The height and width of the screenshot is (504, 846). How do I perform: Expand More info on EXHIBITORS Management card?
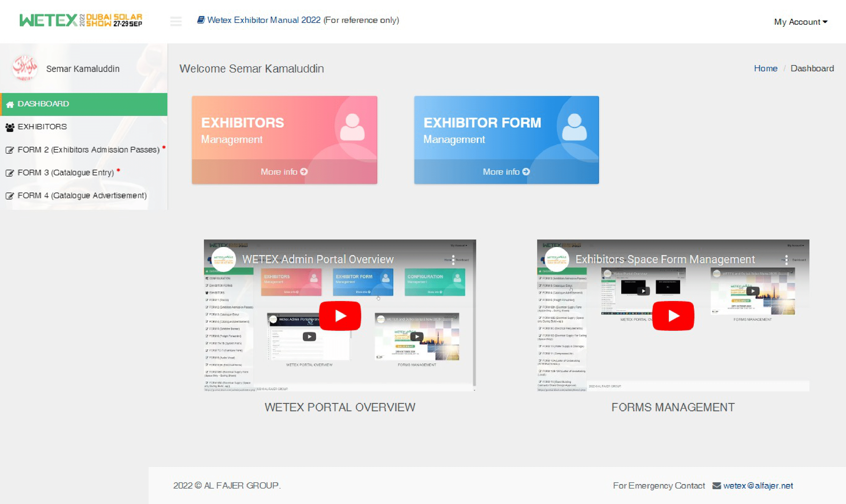pyautogui.click(x=284, y=172)
